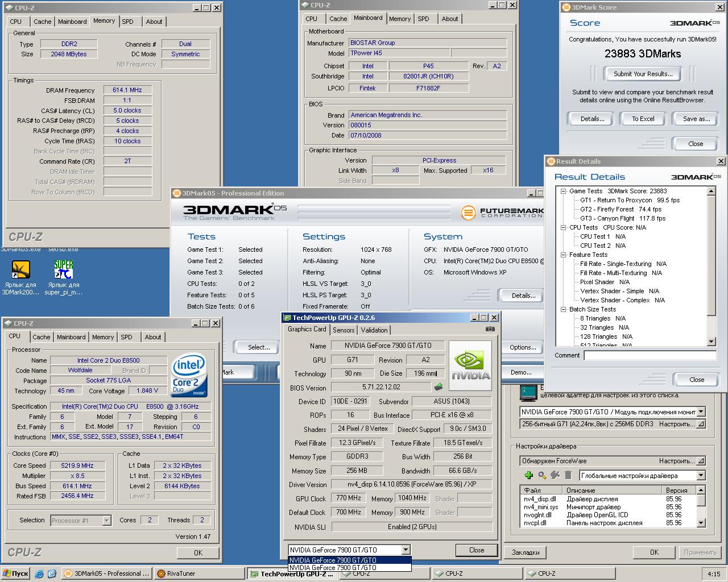
Task: Open the Processor #1 selection dropdown
Action: tap(106, 520)
